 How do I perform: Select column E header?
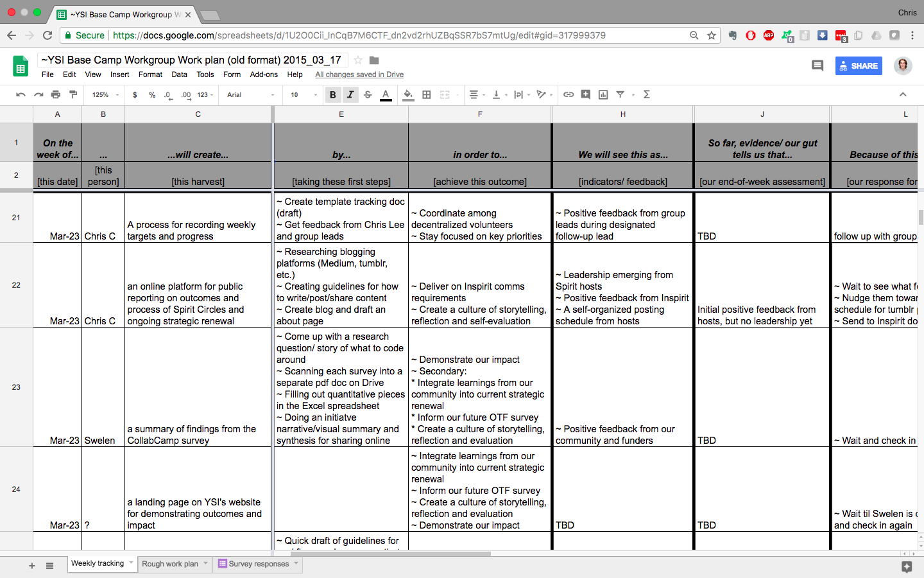(x=341, y=114)
